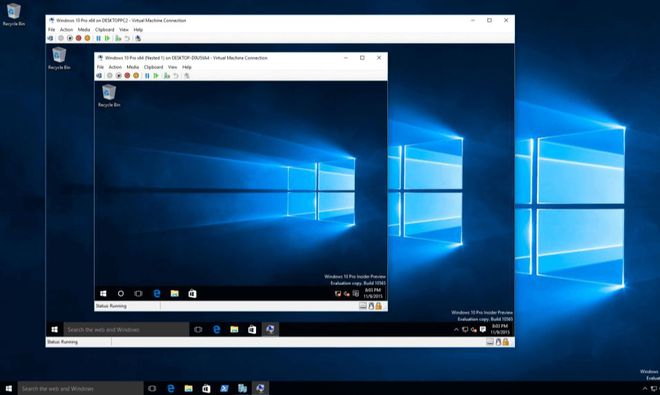Pause the VM from Nested 1 toolbar
Screen dimensions: 660x395
pyautogui.click(x=147, y=76)
